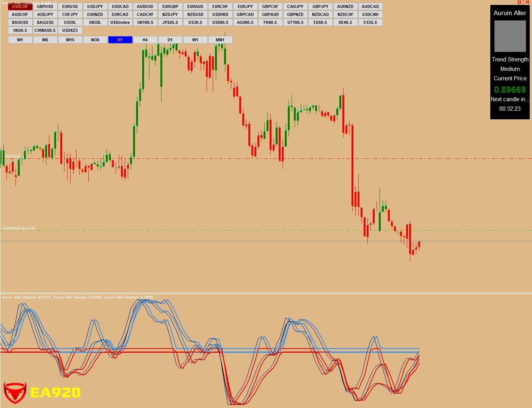Toggle the D1 timeframe button

[x=170, y=40]
